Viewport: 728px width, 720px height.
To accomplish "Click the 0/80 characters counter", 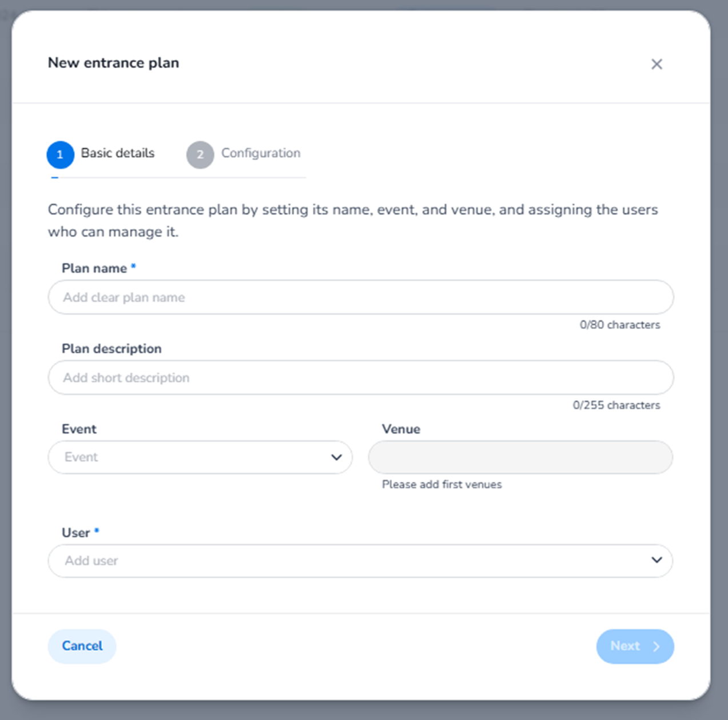I will pyautogui.click(x=619, y=325).
